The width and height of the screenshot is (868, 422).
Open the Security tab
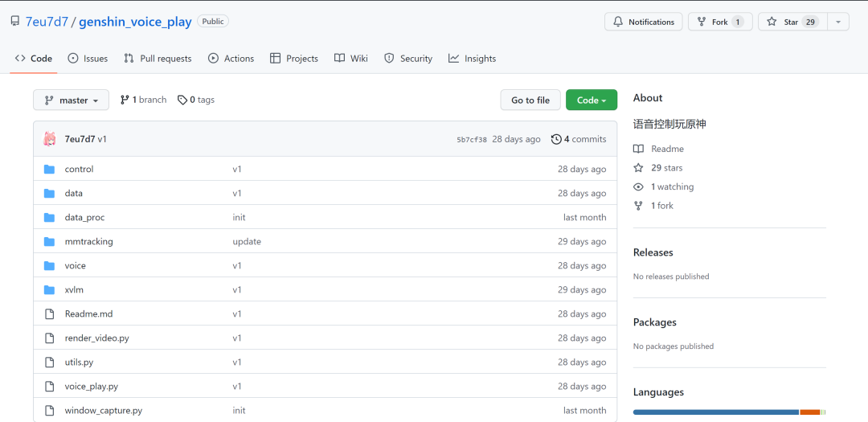[x=408, y=58]
